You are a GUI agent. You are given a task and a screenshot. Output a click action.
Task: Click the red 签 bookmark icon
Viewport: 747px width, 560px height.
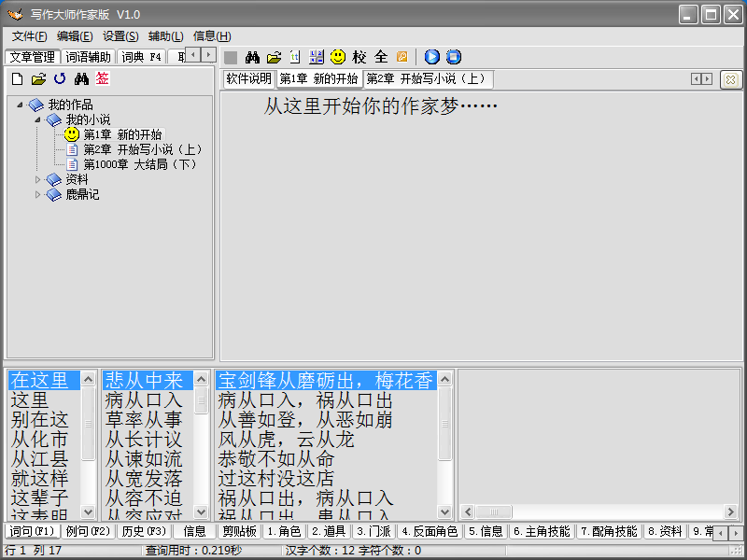click(x=102, y=79)
